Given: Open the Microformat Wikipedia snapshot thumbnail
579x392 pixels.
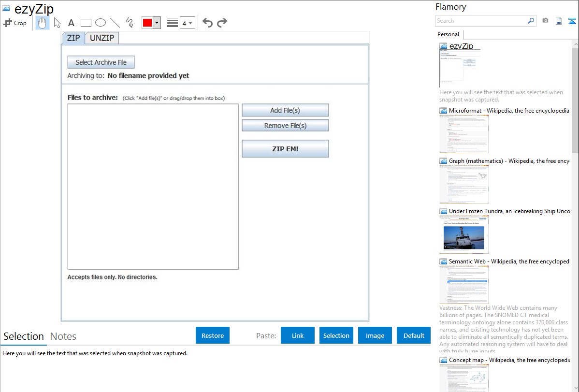Looking at the screenshot, I should [x=464, y=134].
